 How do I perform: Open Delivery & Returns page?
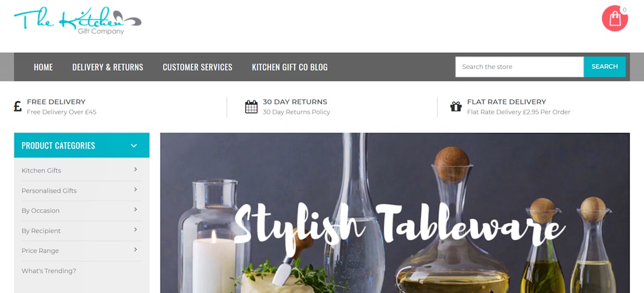click(108, 67)
